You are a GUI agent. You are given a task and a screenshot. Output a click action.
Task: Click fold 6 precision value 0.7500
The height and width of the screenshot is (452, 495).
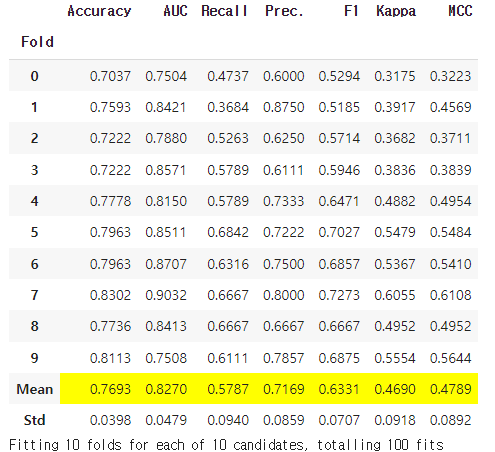284,264
